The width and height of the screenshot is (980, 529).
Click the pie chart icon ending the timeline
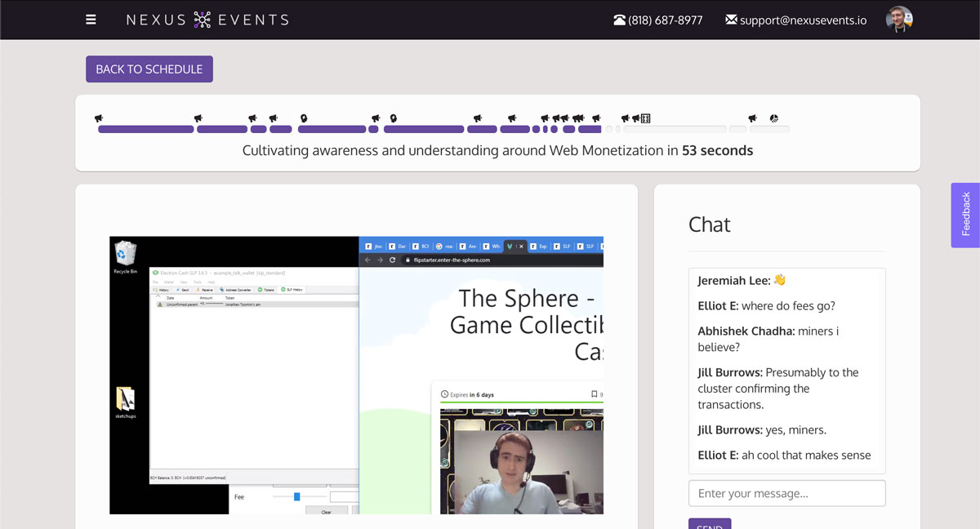pyautogui.click(x=773, y=118)
